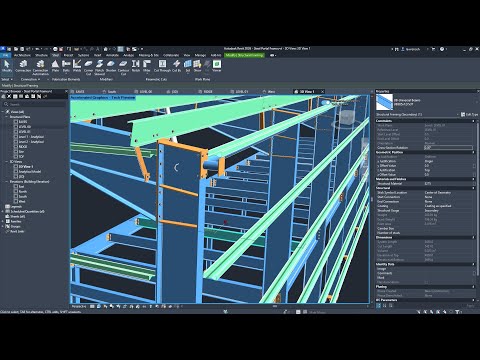Screen dimensions: 480x360
Task: Open the structural framing type selector dropdown
Action: (417, 114)
